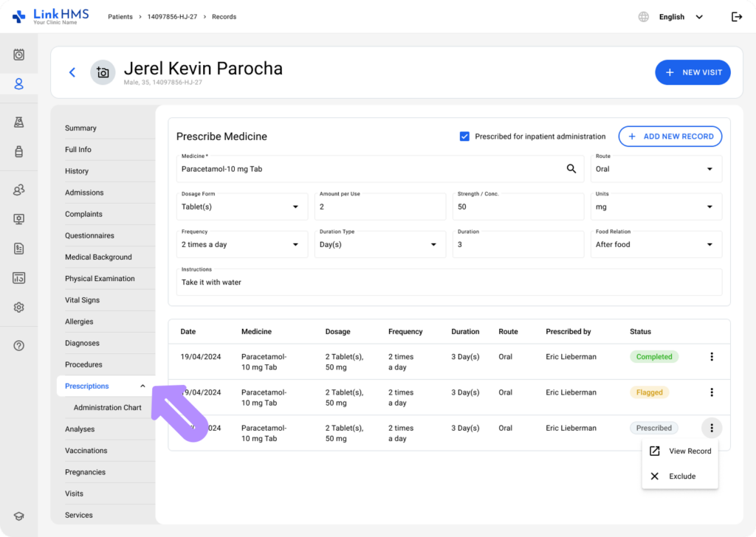Image resolution: width=756 pixels, height=537 pixels.
Task: Click the Add New Record button
Action: (670, 136)
